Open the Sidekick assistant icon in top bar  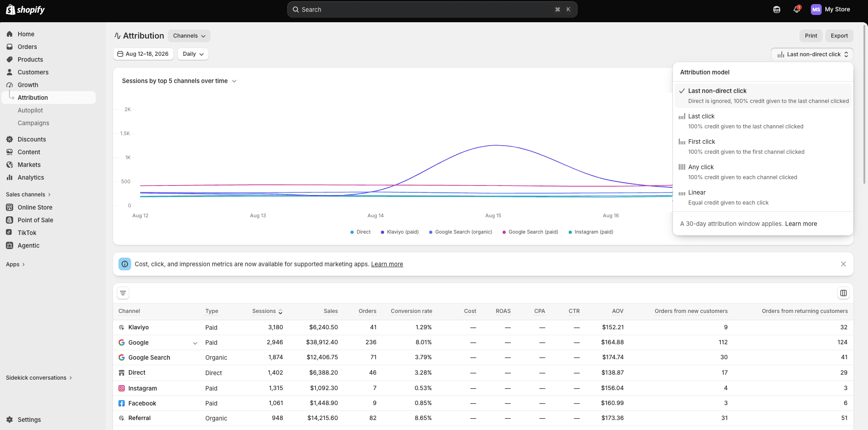pyautogui.click(x=777, y=10)
